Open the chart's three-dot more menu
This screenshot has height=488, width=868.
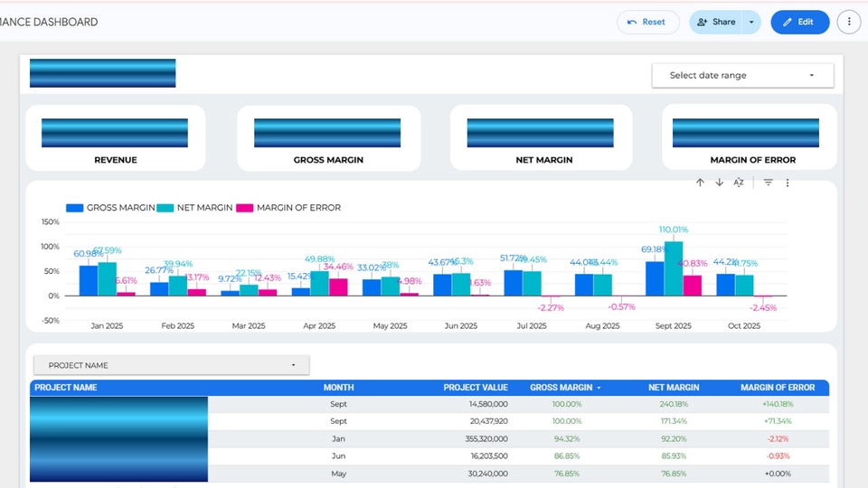788,183
